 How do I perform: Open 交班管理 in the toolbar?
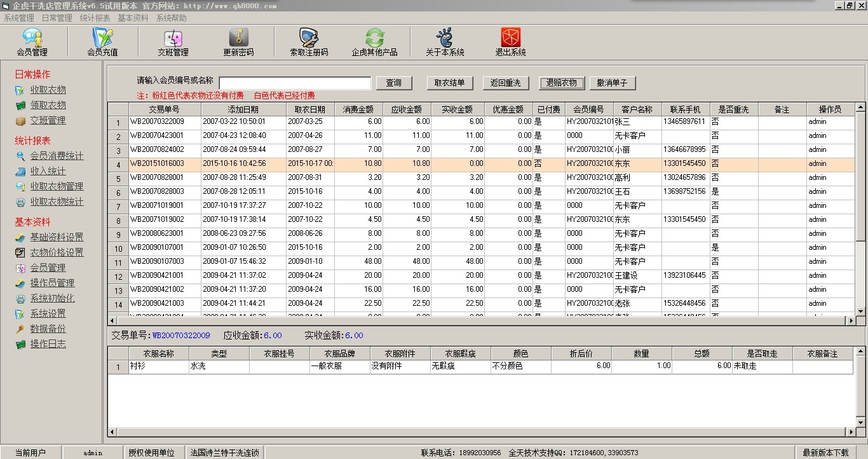click(x=173, y=42)
